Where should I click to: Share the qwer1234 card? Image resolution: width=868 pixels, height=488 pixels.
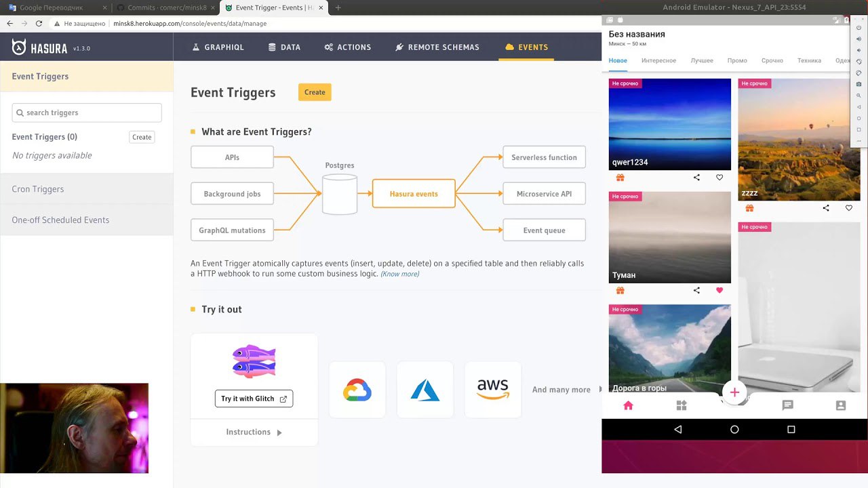tap(696, 178)
